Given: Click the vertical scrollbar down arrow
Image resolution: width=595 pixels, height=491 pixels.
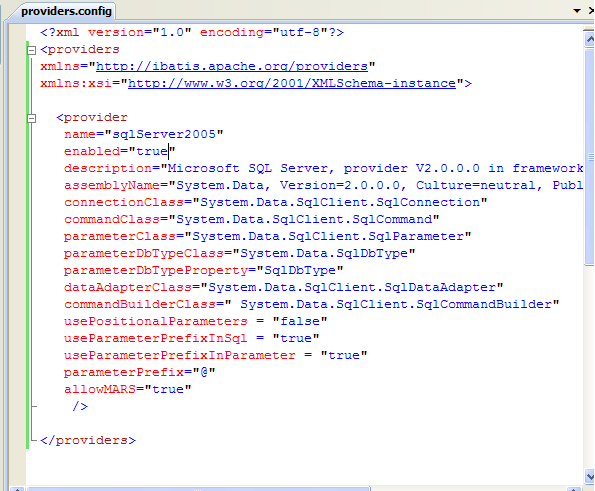Looking at the screenshot, I should 590,476.
